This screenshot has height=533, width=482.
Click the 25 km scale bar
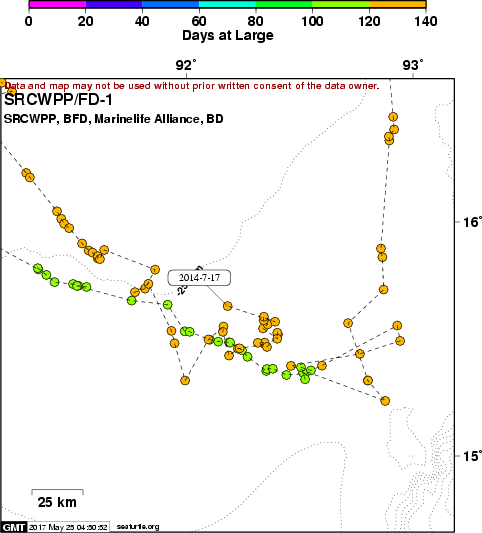57,498
